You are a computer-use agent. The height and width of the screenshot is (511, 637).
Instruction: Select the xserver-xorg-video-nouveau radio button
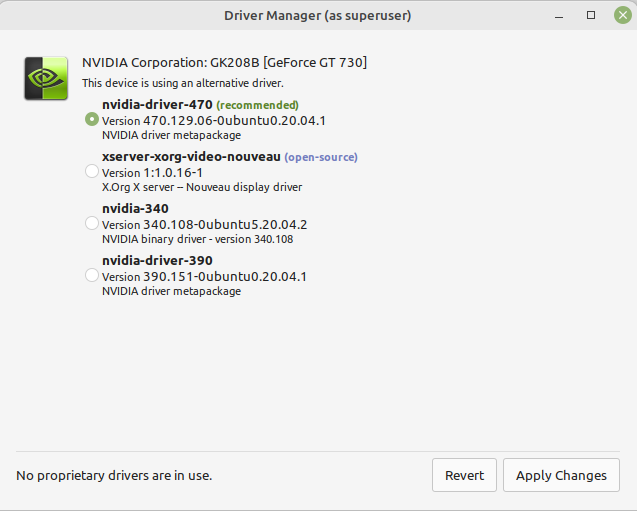92,171
